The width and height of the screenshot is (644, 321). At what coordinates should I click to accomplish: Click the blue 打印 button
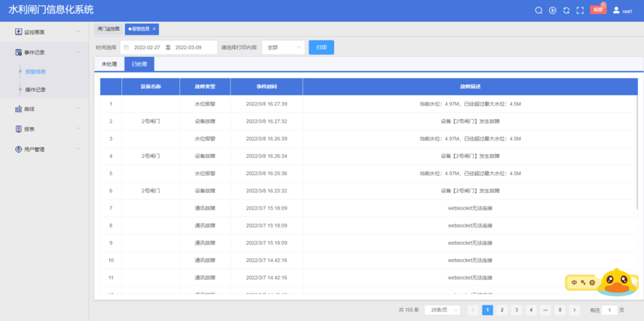[x=321, y=47]
